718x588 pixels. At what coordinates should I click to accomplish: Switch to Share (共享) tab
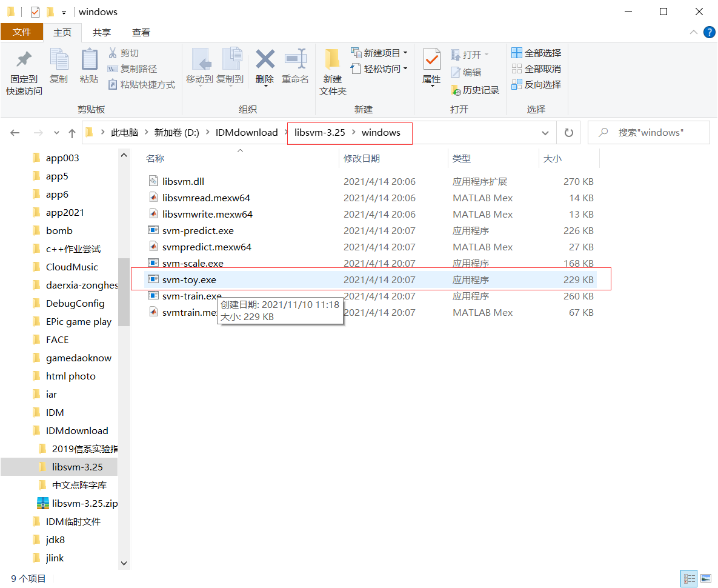click(x=102, y=33)
